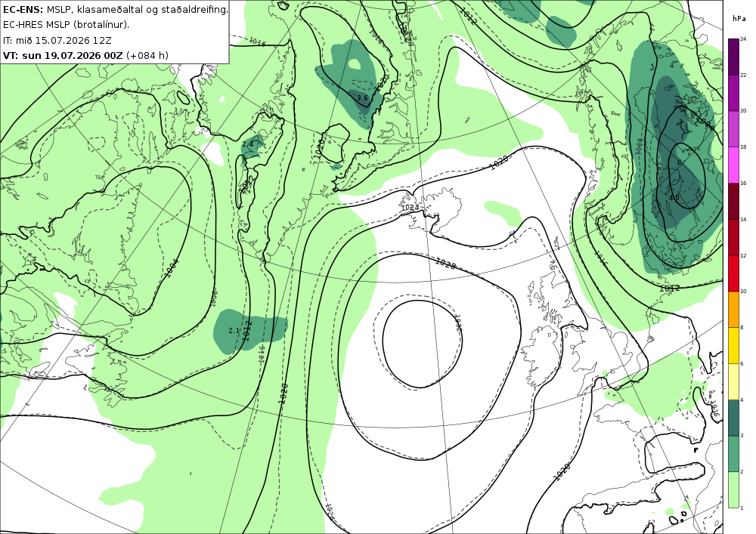Click the valid time VT sun 19.07.2026 line
756x534 pixels.
click(x=86, y=55)
